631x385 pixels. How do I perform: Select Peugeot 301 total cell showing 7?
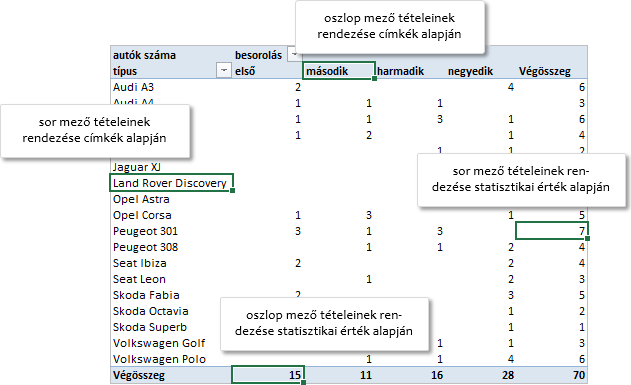coord(552,231)
